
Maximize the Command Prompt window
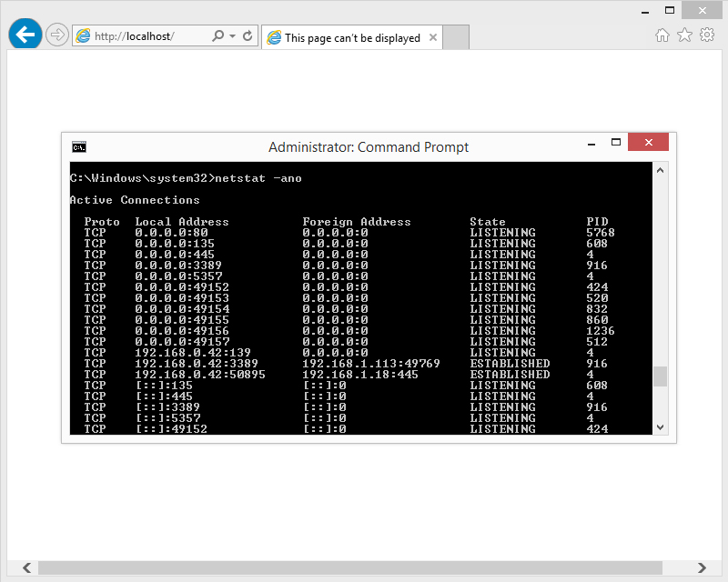pos(616,143)
